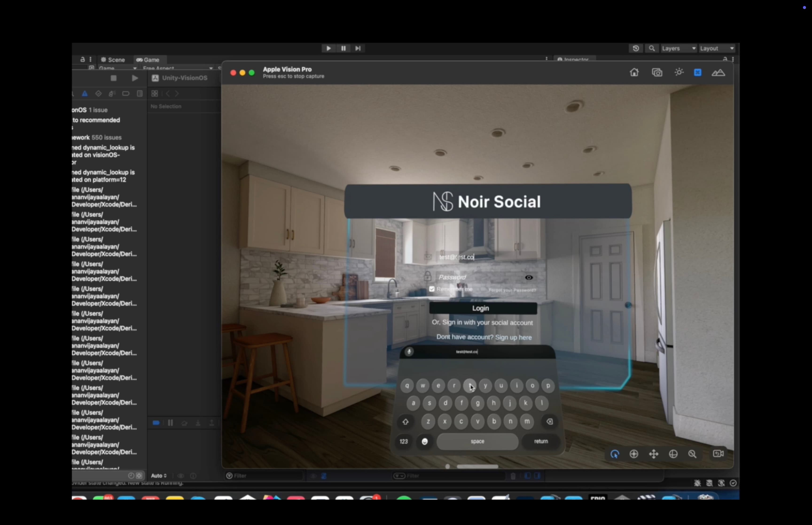Click the Forgot your Password link
The image size is (812, 525).
tap(512, 290)
